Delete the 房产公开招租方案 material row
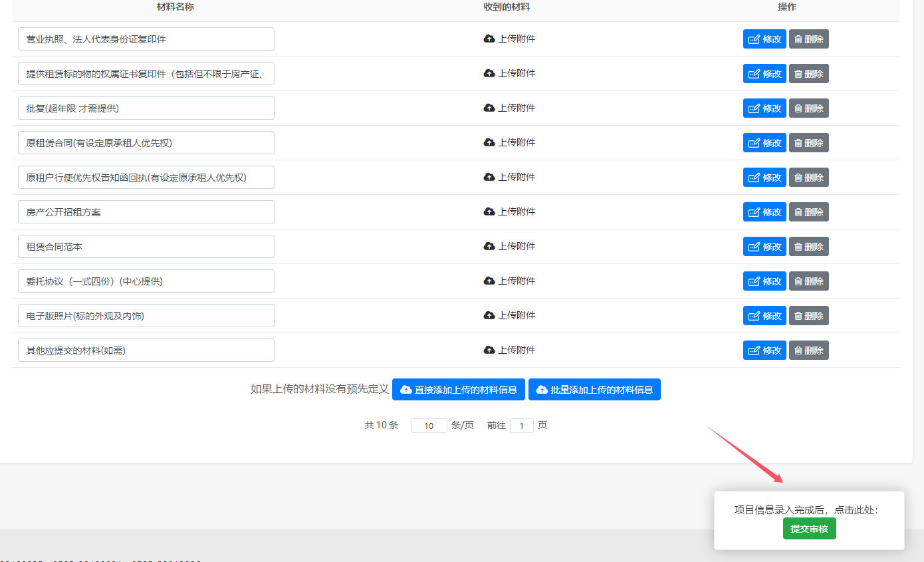The width and height of the screenshot is (924, 562). pos(809,212)
